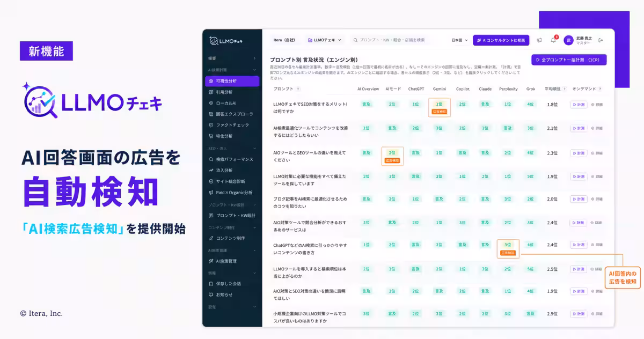Open the LLMOチェキ project dropdown
Viewport: 644px width, 339px height.
tap(325, 40)
